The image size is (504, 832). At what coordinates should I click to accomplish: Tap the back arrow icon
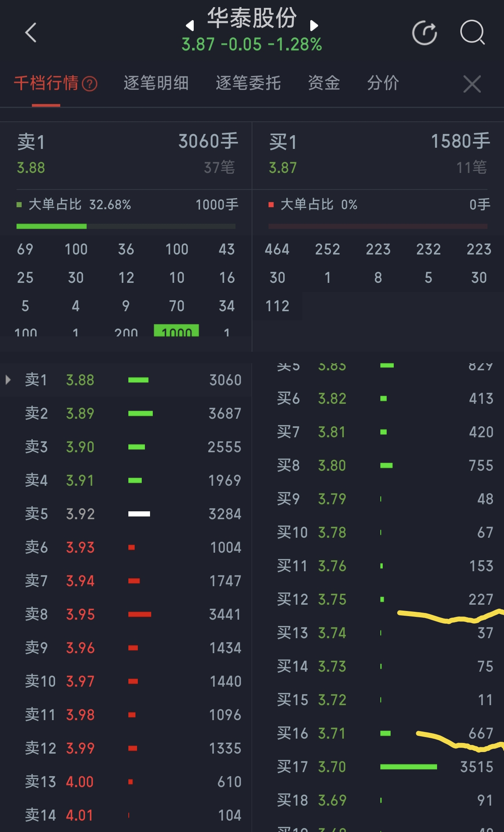(31, 32)
